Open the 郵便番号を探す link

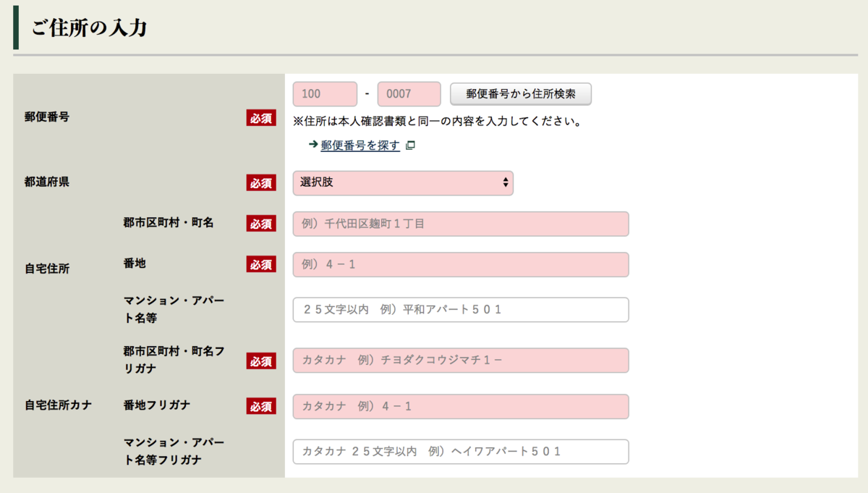[360, 146]
